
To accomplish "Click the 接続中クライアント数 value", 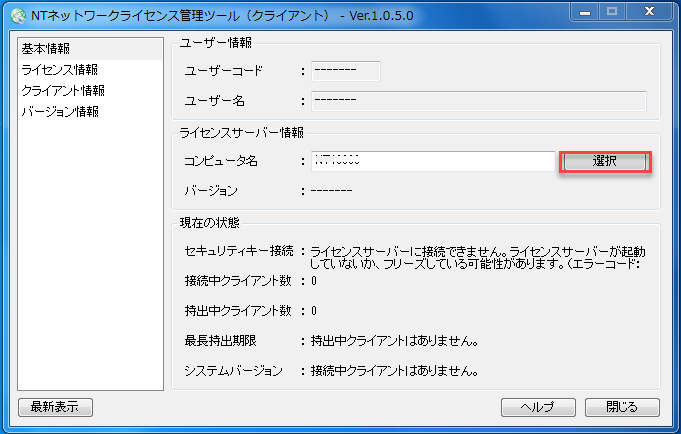I will click(313, 281).
